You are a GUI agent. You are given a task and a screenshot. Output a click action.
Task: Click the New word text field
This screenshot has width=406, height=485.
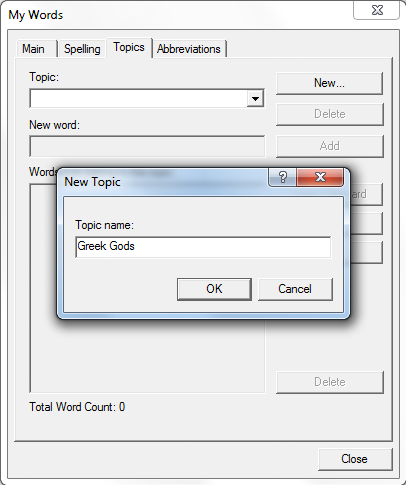pyautogui.click(x=147, y=146)
